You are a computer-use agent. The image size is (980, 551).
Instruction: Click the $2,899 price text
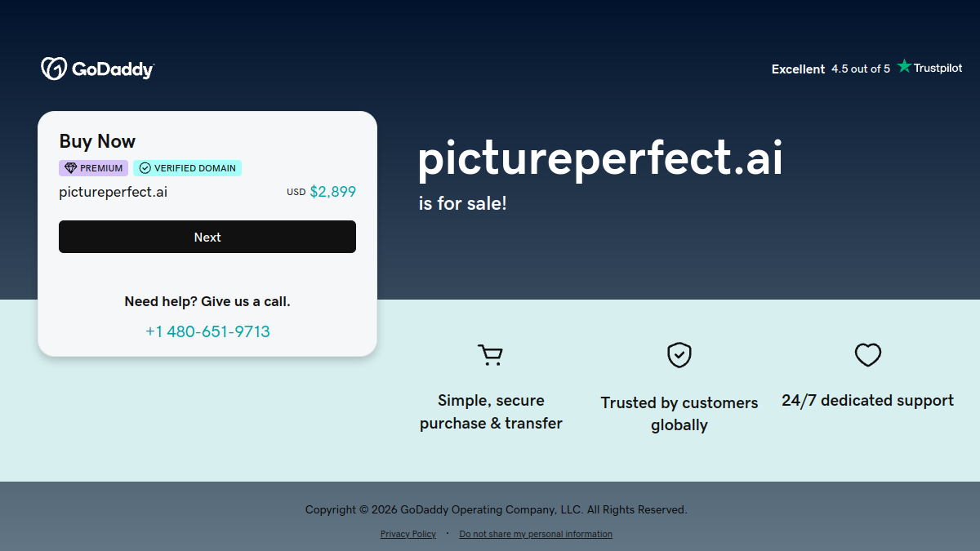332,193
